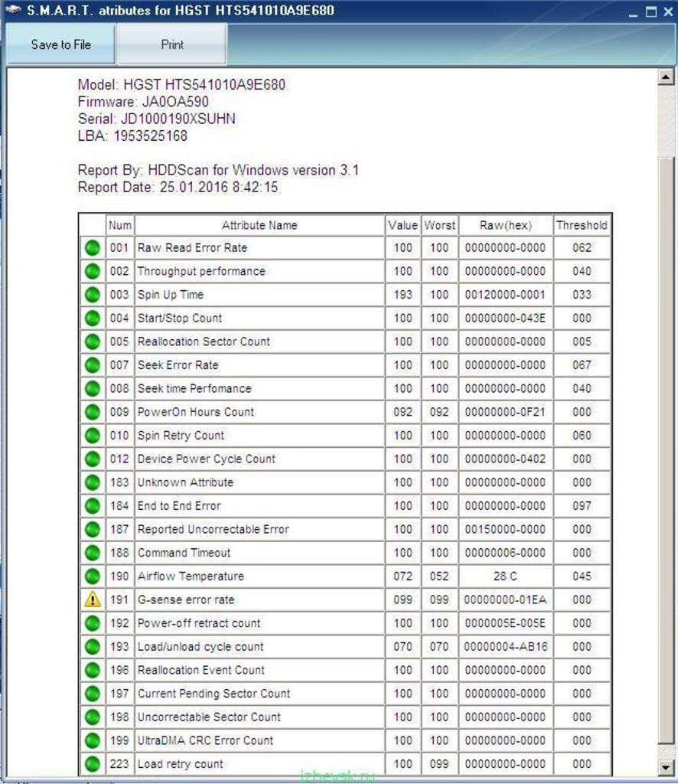Click worst value 052 in Airflow Temperature row

439,577
